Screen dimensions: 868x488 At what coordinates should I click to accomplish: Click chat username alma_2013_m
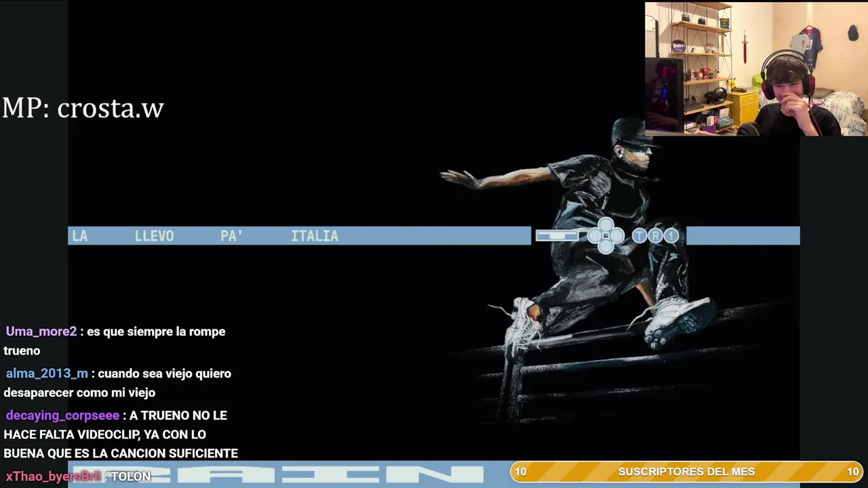click(x=47, y=373)
